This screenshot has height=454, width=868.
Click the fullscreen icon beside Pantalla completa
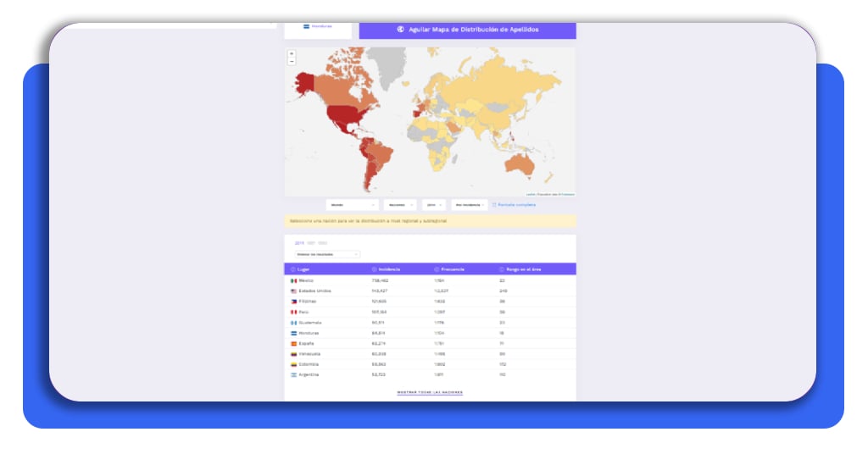pos(494,205)
